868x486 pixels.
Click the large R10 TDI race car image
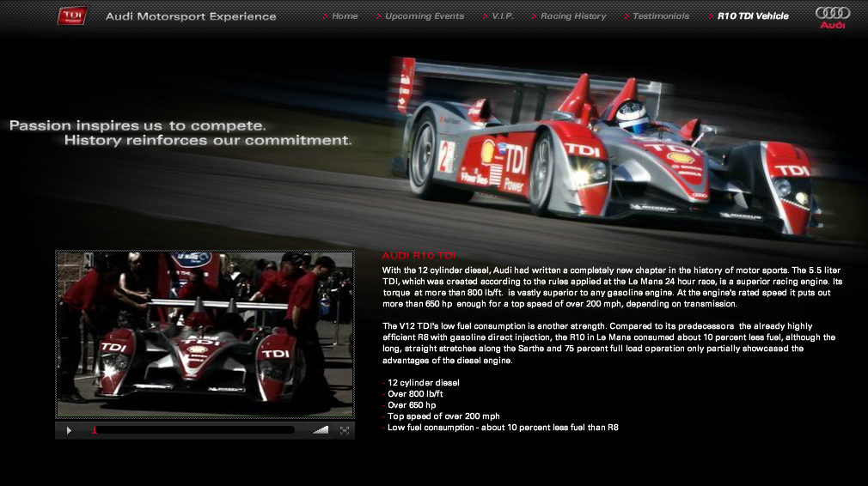[606, 147]
